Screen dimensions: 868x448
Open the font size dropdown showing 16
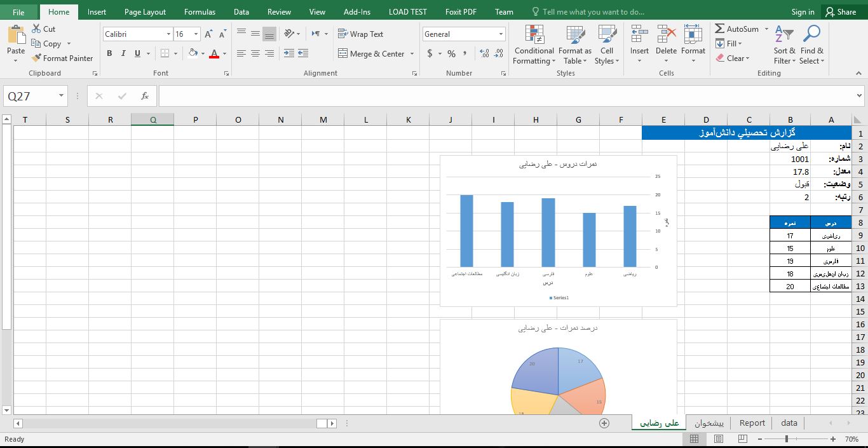point(196,34)
